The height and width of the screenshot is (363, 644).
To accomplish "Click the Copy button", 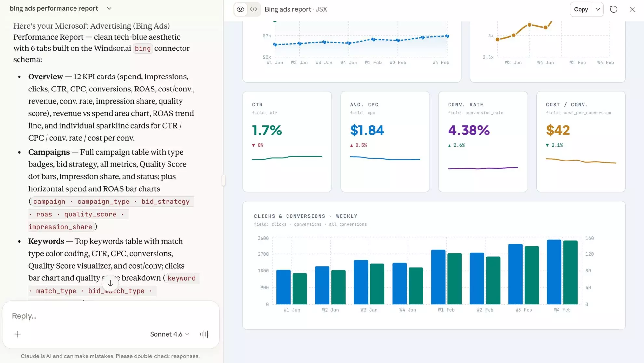I will pos(581,9).
